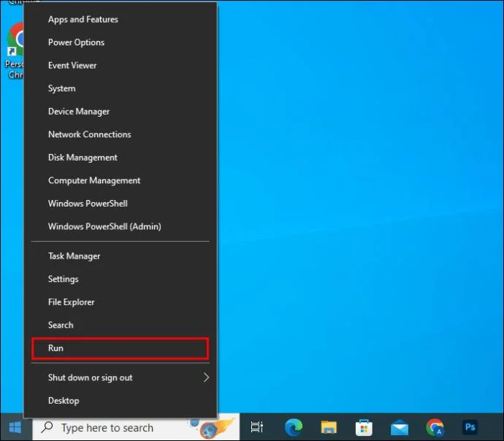Open Task View on the taskbar
This screenshot has height=441, width=504.
click(x=257, y=427)
